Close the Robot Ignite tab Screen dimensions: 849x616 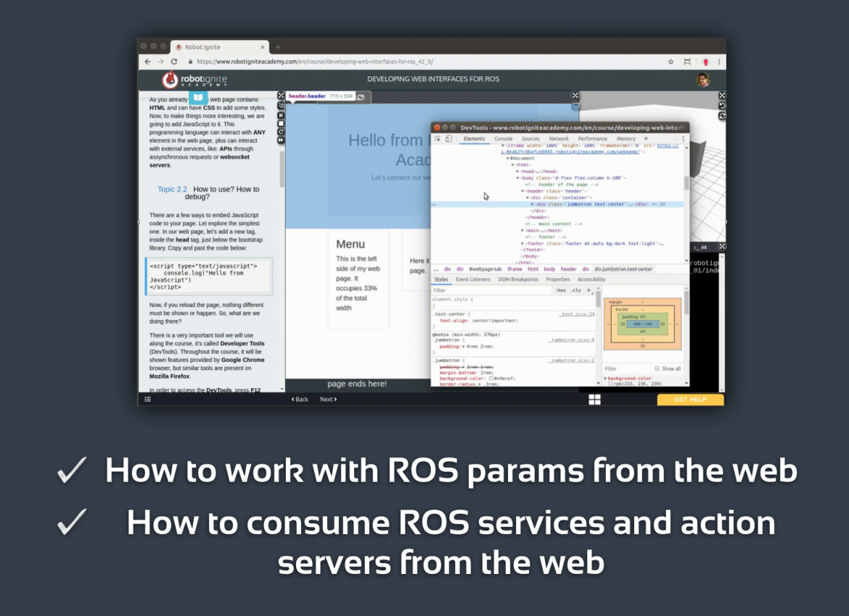(x=263, y=47)
